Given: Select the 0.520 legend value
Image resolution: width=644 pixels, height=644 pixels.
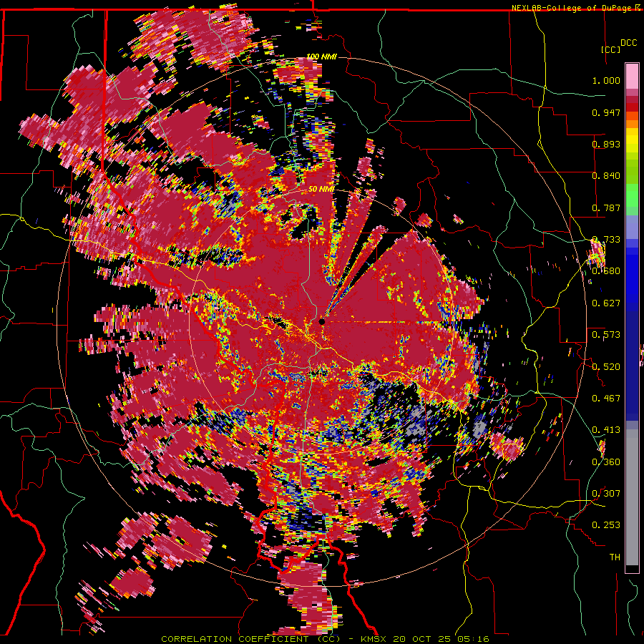Looking at the screenshot, I should [x=606, y=367].
